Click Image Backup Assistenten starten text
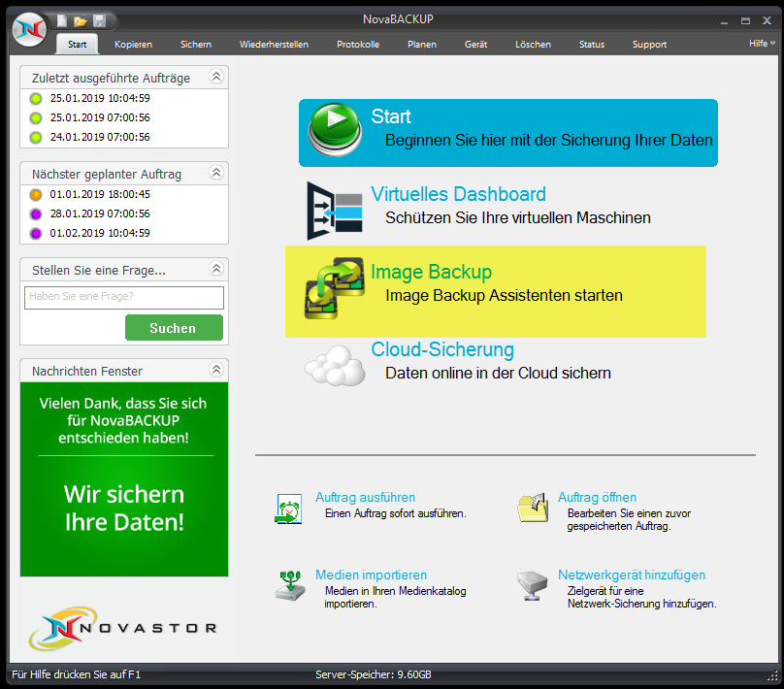Viewport: 784px width, 689px height. (504, 295)
